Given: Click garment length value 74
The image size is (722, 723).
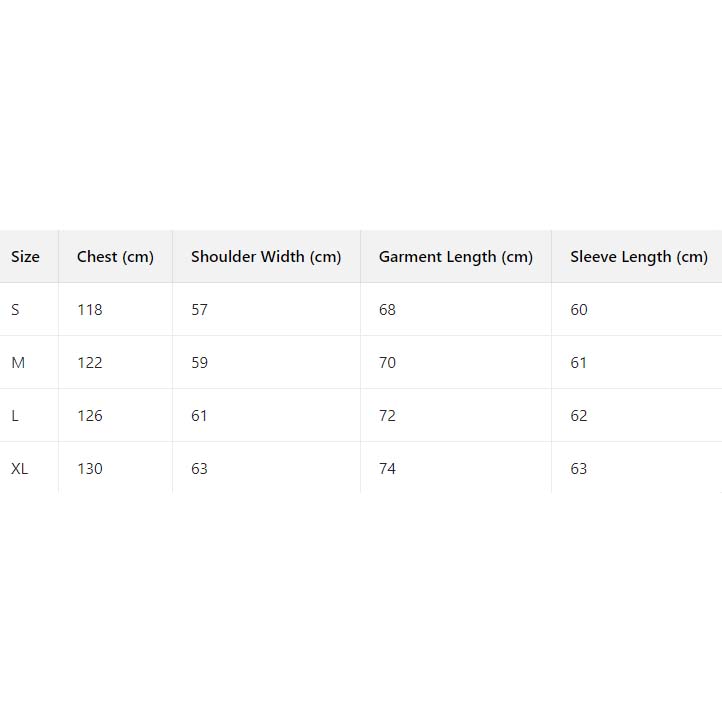Looking at the screenshot, I should tap(388, 469).
